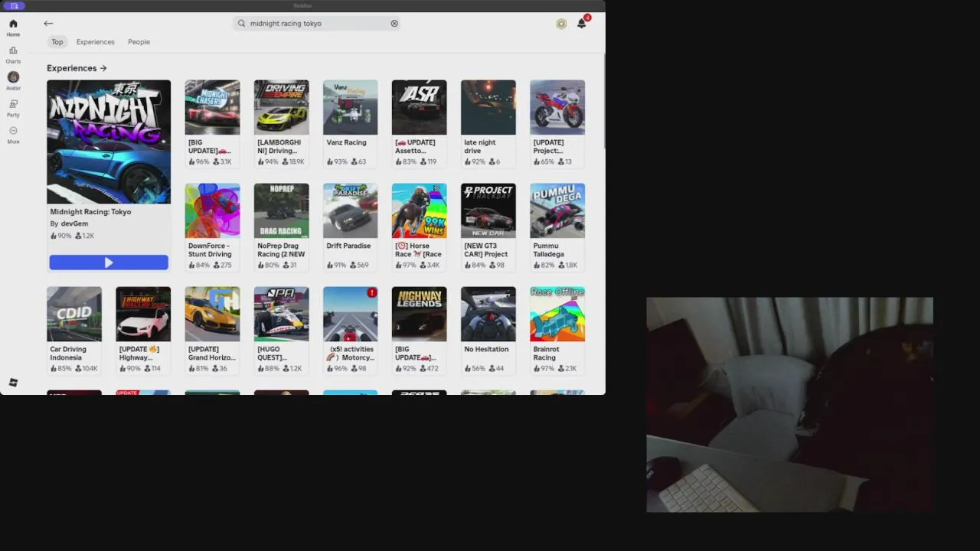Open the Horse Race thumbnail
This screenshot has height=551, width=980.
(x=420, y=210)
